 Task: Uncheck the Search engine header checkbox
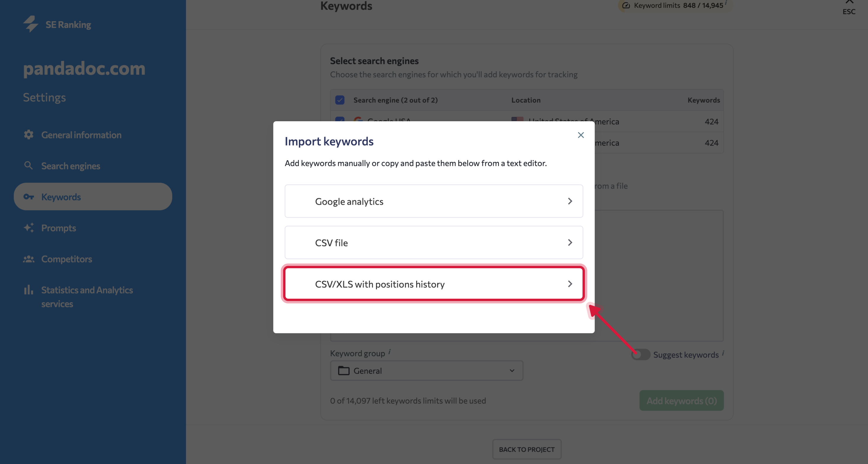coord(340,100)
